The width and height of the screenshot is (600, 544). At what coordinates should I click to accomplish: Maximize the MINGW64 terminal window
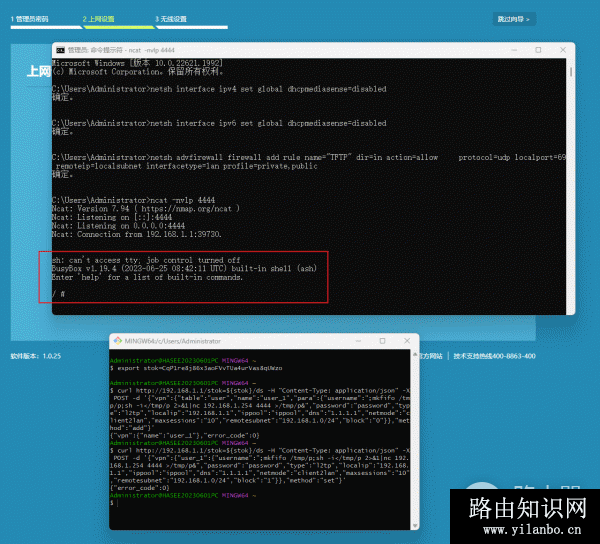pos(382,341)
